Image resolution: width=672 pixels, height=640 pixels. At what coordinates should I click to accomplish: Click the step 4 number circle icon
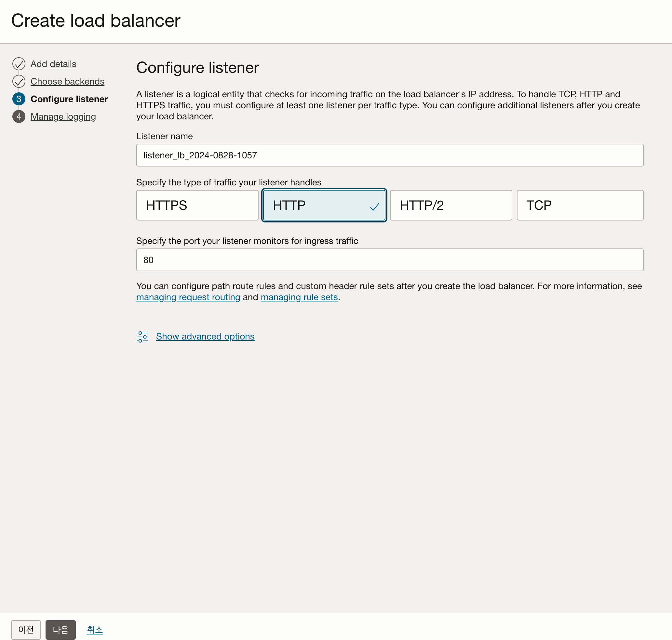(19, 117)
